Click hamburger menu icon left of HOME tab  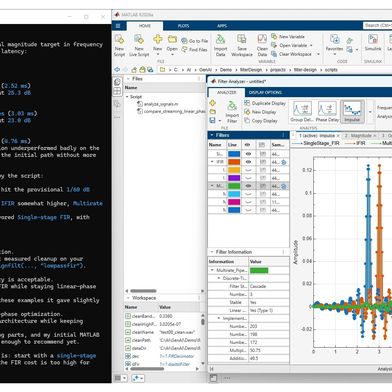(118, 25)
